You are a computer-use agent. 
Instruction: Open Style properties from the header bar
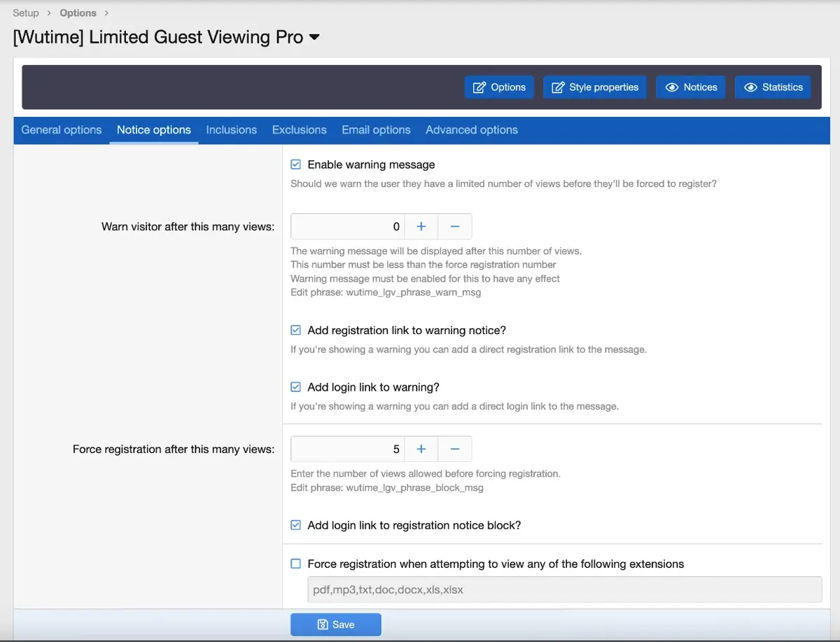click(x=594, y=88)
